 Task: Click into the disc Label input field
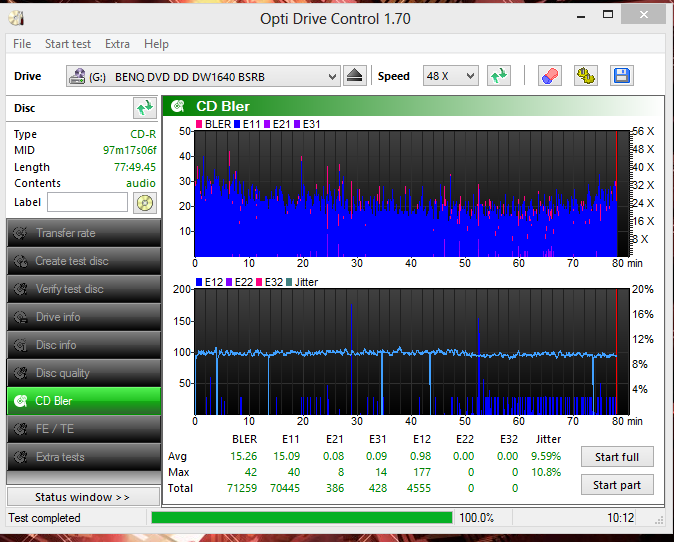87,202
